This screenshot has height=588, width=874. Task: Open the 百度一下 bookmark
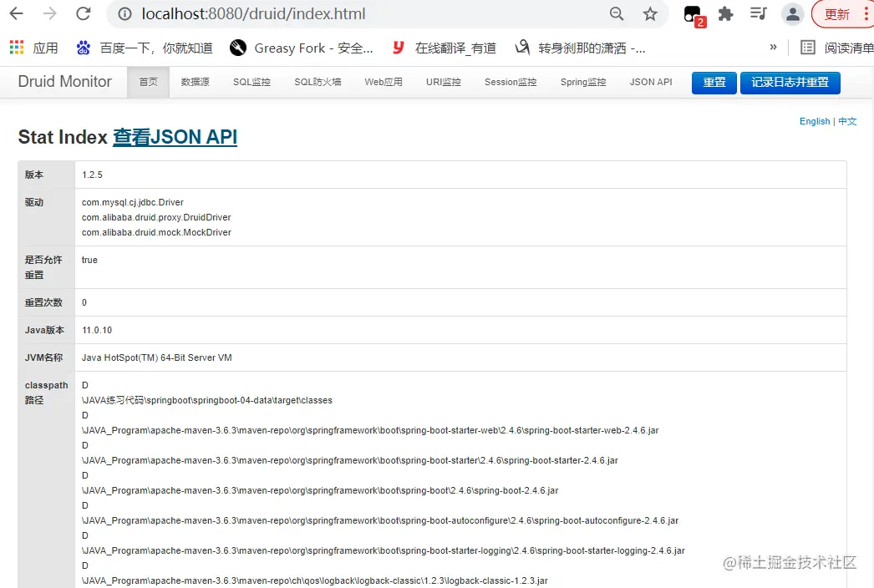click(x=145, y=48)
